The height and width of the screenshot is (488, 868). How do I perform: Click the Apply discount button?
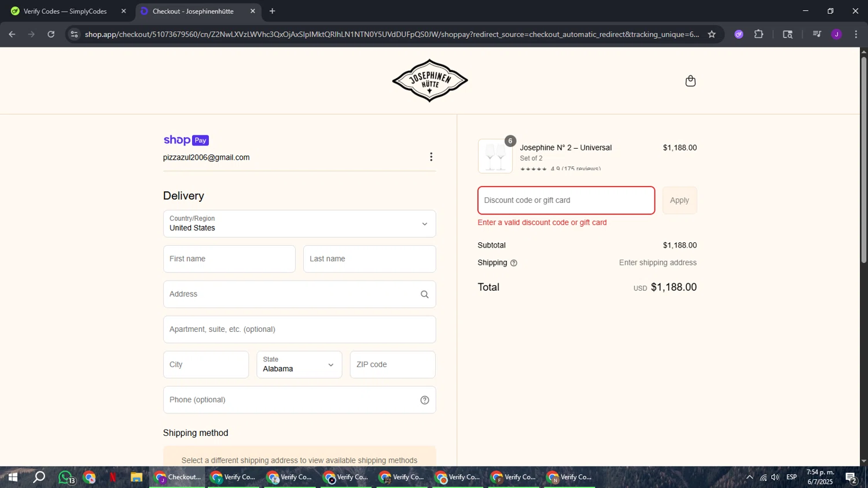click(x=679, y=201)
